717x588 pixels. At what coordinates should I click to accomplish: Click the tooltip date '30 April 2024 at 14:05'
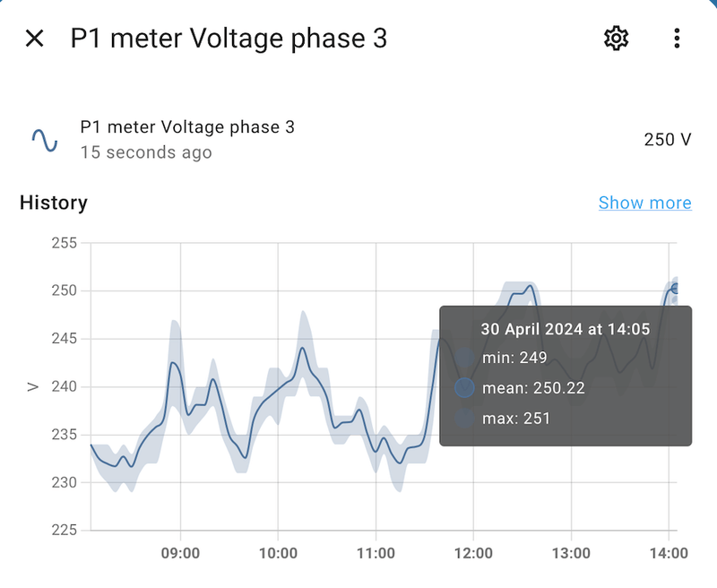[566, 329]
